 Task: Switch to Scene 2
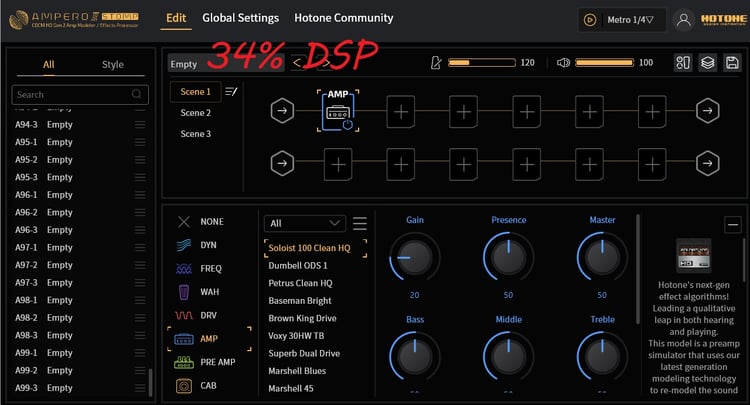(196, 113)
